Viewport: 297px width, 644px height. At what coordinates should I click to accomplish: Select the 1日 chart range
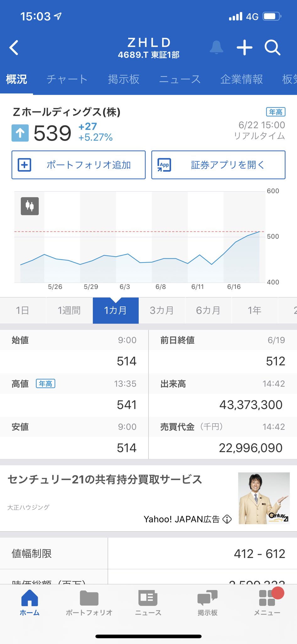tap(23, 310)
